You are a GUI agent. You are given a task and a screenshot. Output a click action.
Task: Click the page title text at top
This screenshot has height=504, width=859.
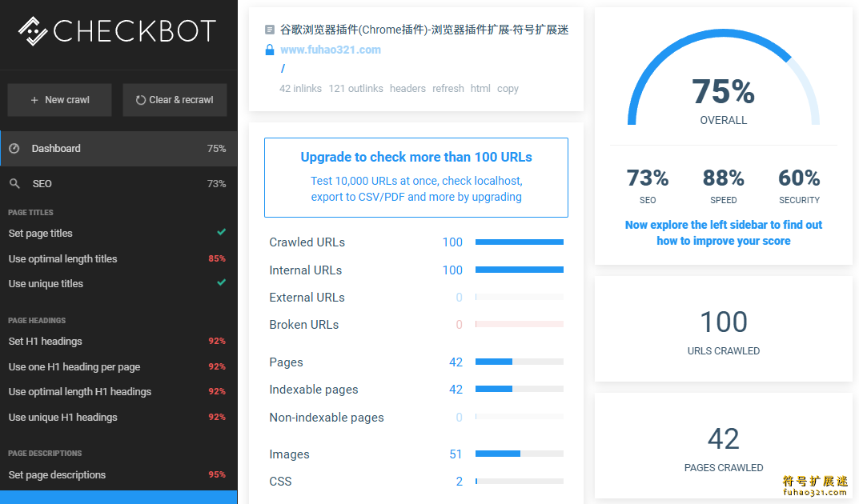pos(424,30)
